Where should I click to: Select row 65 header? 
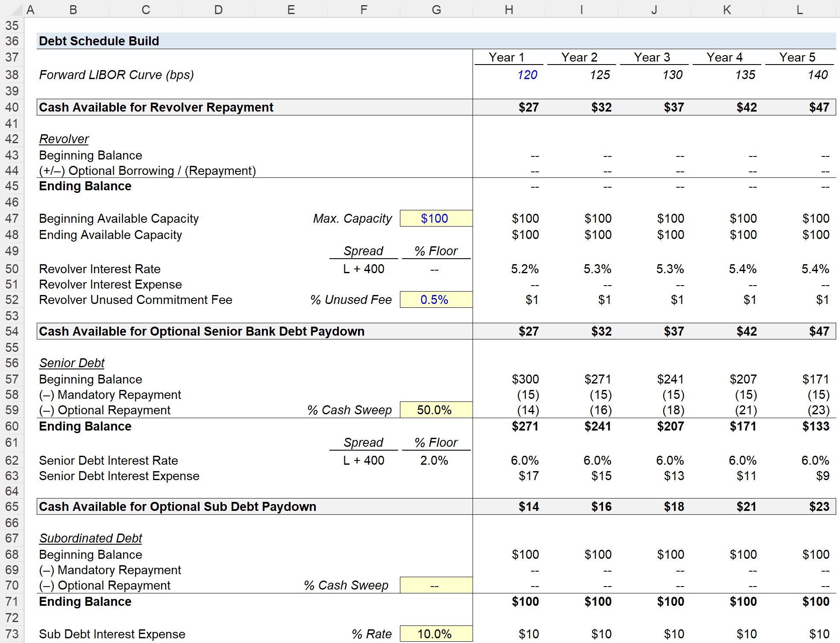[x=12, y=507]
